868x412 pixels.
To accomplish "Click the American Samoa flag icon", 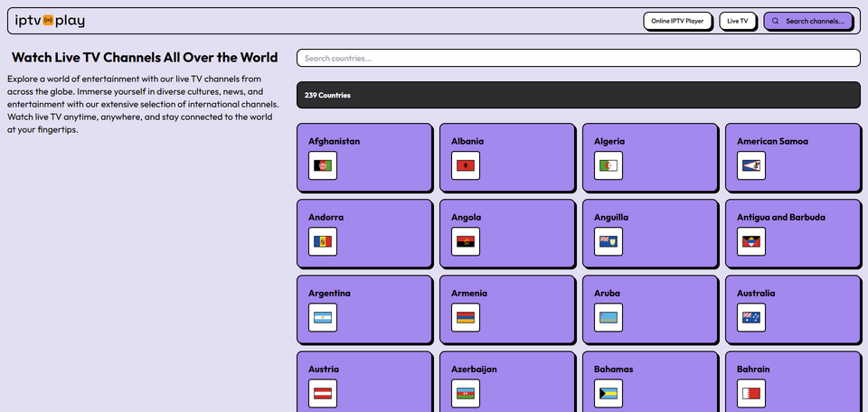I will coord(751,165).
